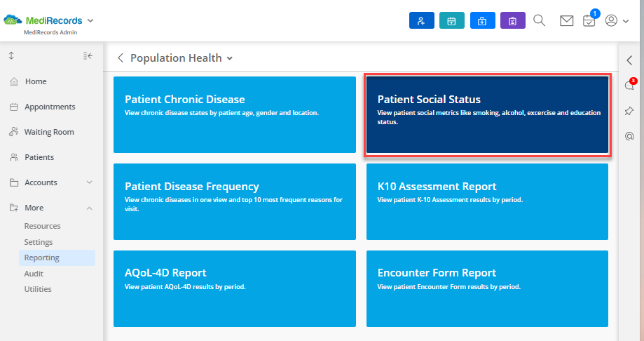Click the pin icon in right panel
The height and width of the screenshot is (341, 644).
(629, 111)
